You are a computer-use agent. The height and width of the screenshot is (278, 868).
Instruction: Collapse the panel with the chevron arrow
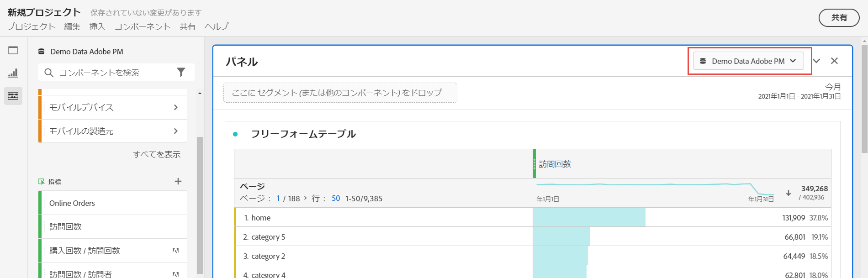click(816, 61)
